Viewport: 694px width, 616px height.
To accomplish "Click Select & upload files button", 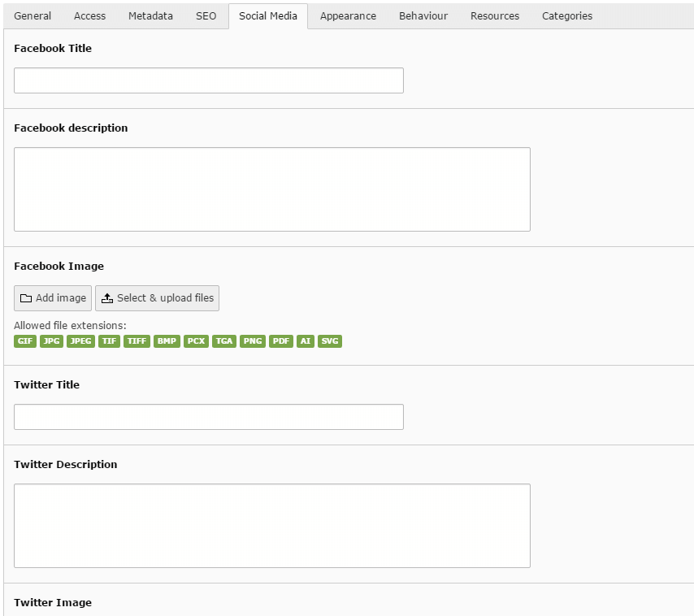I will [157, 298].
